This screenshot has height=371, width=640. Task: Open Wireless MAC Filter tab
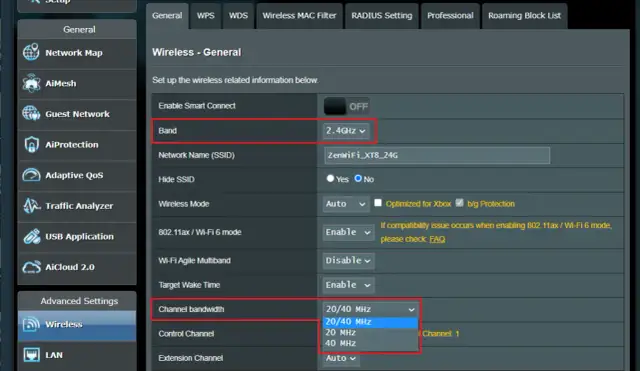coord(299,16)
